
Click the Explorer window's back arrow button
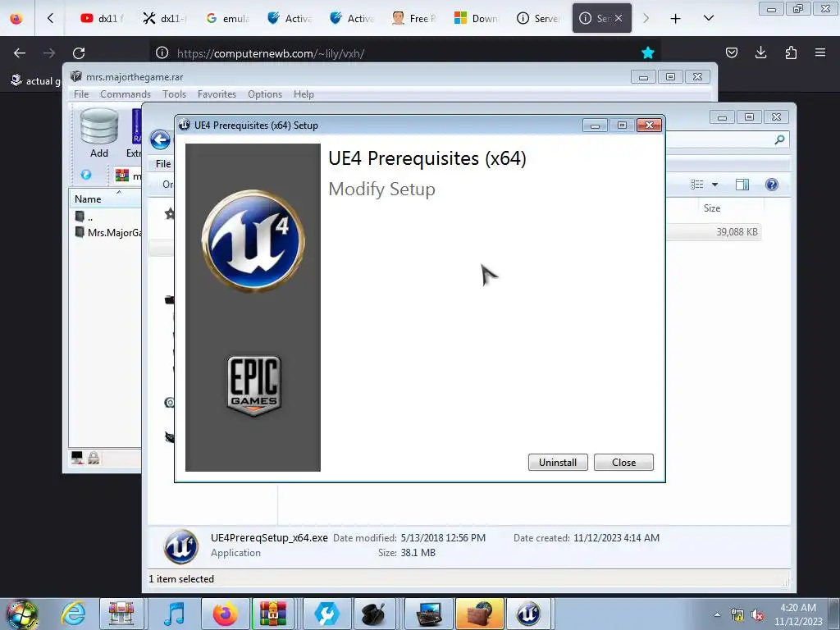[x=160, y=140]
